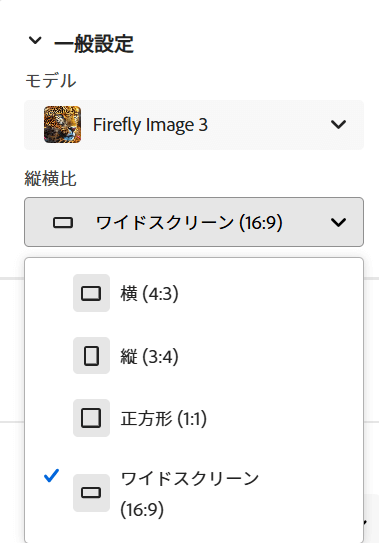This screenshot has height=543, width=379.
Task: Choose 縦 (3:4) aspect ratio
Action: (194, 356)
